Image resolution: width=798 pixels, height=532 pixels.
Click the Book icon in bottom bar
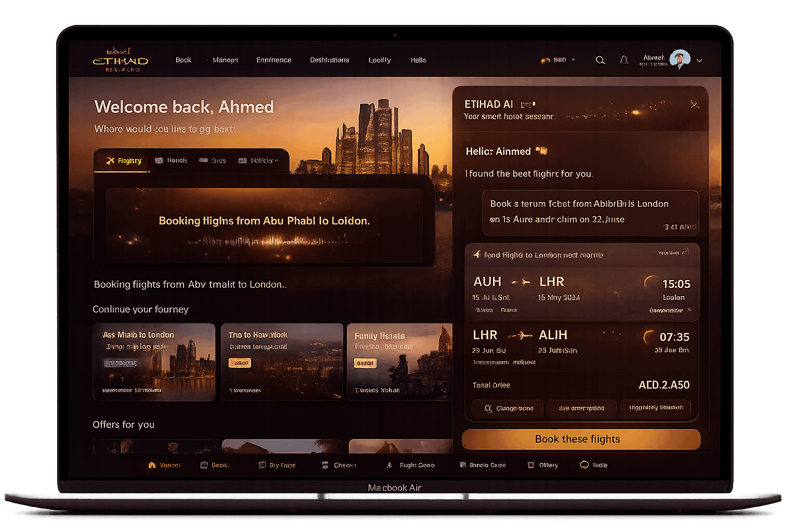[204, 465]
